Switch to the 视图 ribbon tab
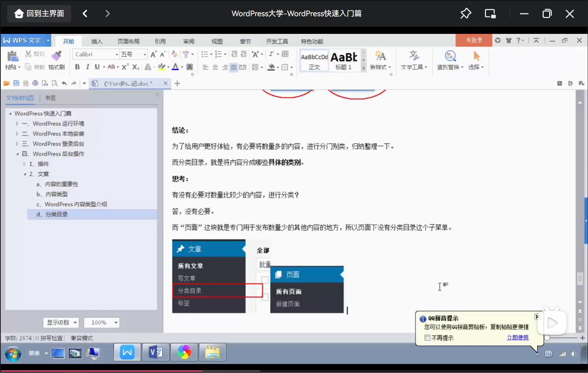Screen dimensions: 588x373 click(217, 41)
